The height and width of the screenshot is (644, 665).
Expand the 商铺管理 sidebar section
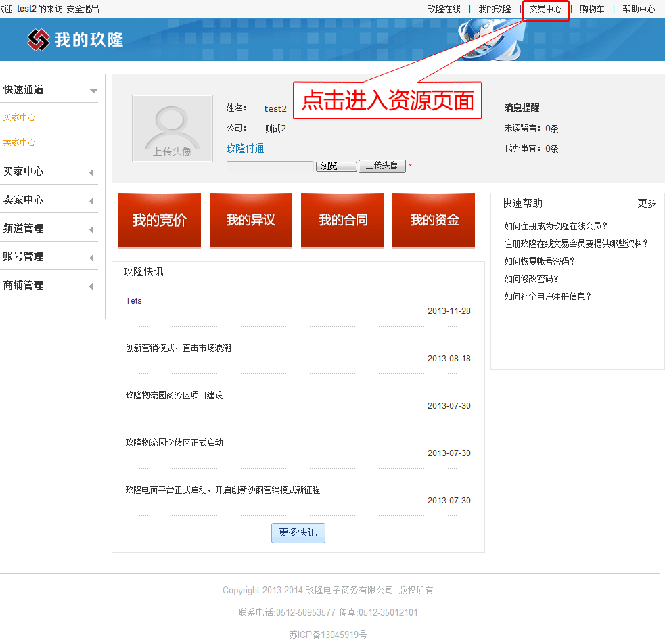click(91, 286)
